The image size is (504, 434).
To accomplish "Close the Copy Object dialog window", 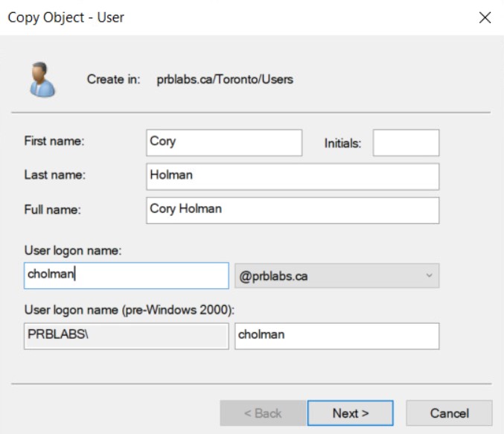I will click(485, 18).
